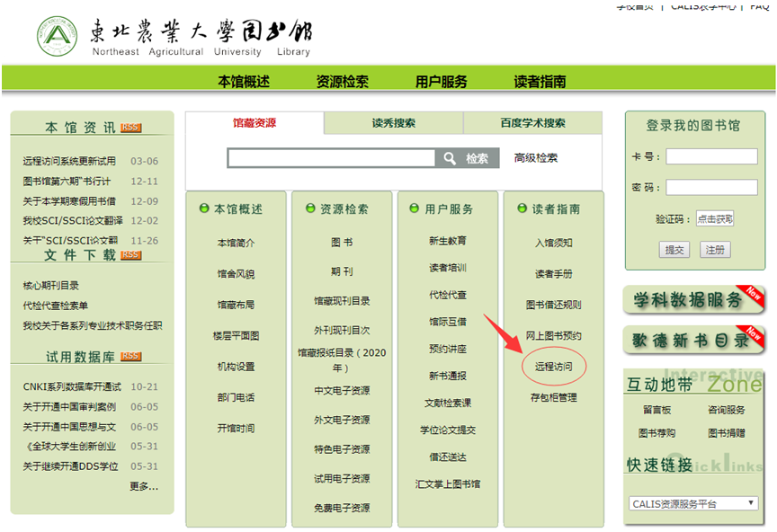Viewport: 777px width, 532px height.
Task: Open the 远程访问 link
Action: coord(553,367)
